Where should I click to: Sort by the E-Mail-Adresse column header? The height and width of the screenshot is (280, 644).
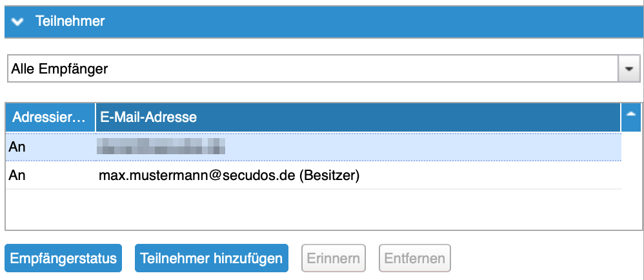pyautogui.click(x=148, y=117)
